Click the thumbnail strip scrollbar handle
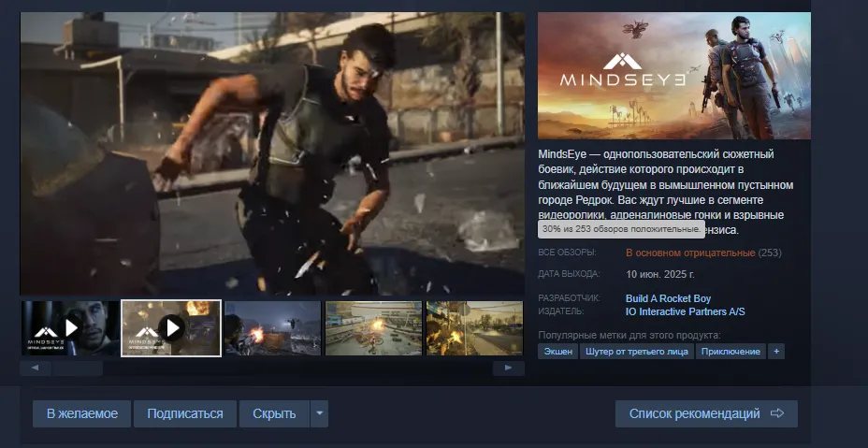 pyautogui.click(x=78, y=369)
